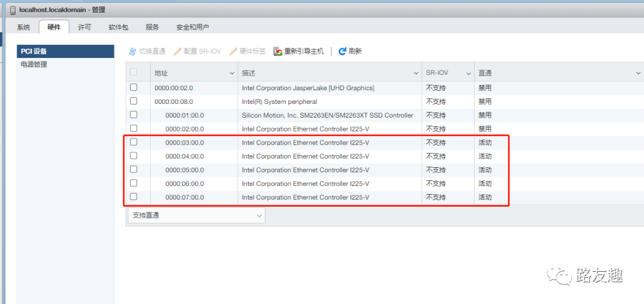Open the SR-IOV column header dropdown arrow
The height and width of the screenshot is (304, 644).
point(468,73)
